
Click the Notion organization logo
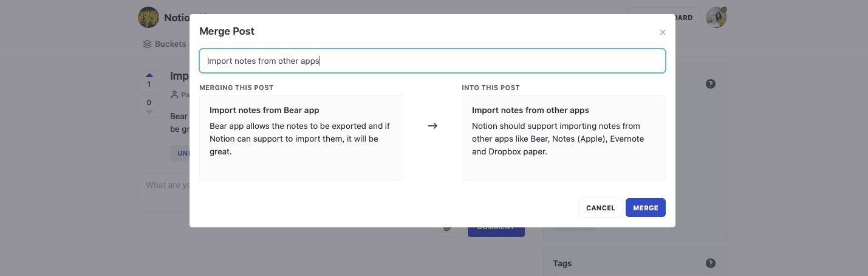click(149, 18)
